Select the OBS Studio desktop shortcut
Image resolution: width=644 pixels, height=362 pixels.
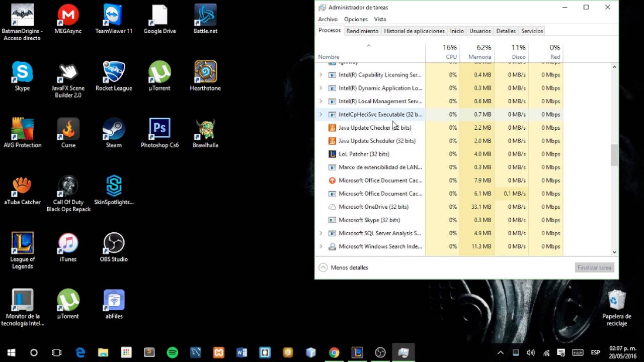click(x=114, y=247)
